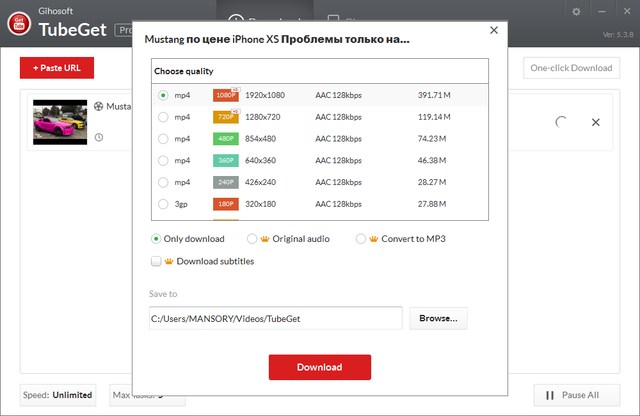Click the 720P quality badge icon
Image resolution: width=640 pixels, height=416 pixels.
[225, 117]
